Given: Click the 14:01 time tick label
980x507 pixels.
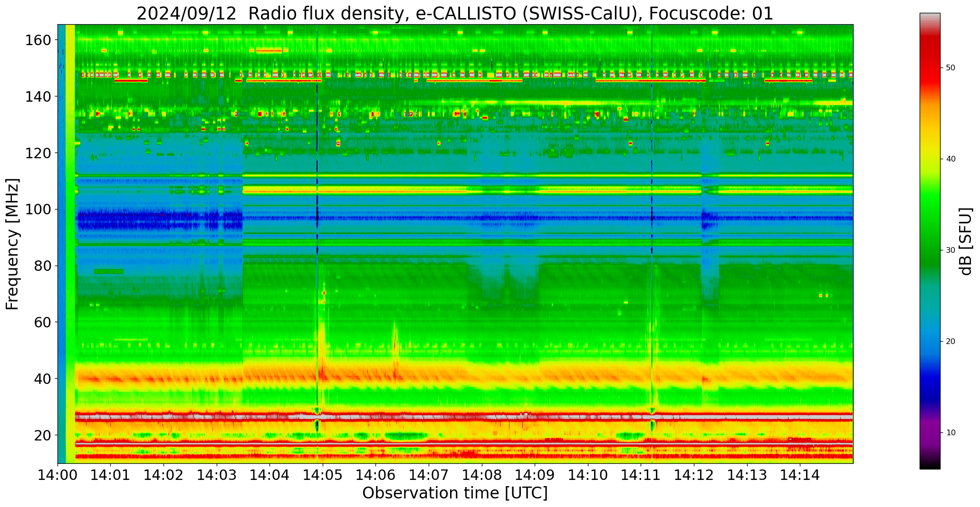Looking at the screenshot, I should pyautogui.click(x=111, y=474).
